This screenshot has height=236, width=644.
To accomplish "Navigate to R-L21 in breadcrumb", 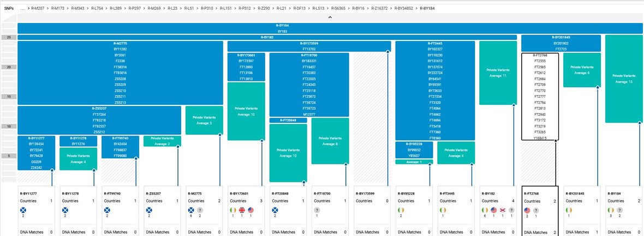I will [x=282, y=9].
